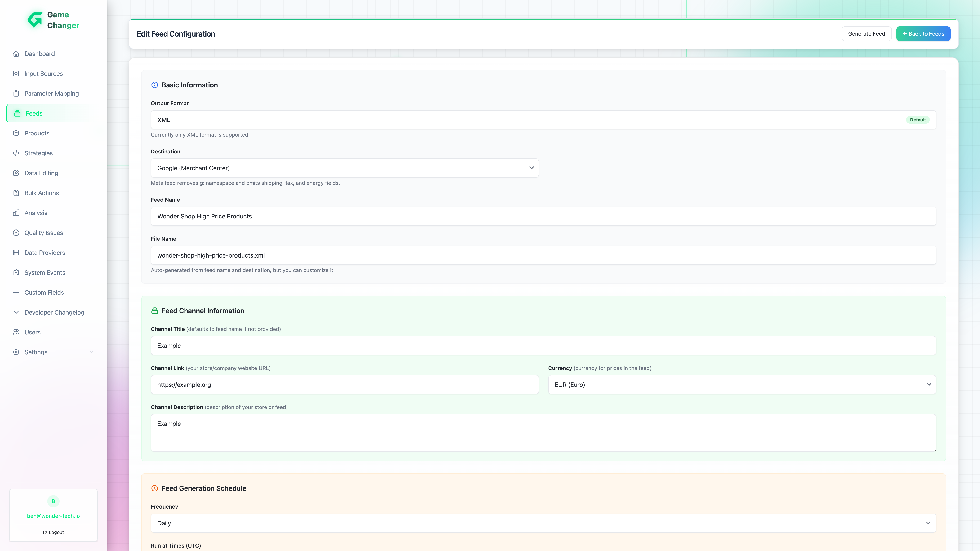
Task: Click the Data Providers table icon
Action: pyautogui.click(x=16, y=253)
